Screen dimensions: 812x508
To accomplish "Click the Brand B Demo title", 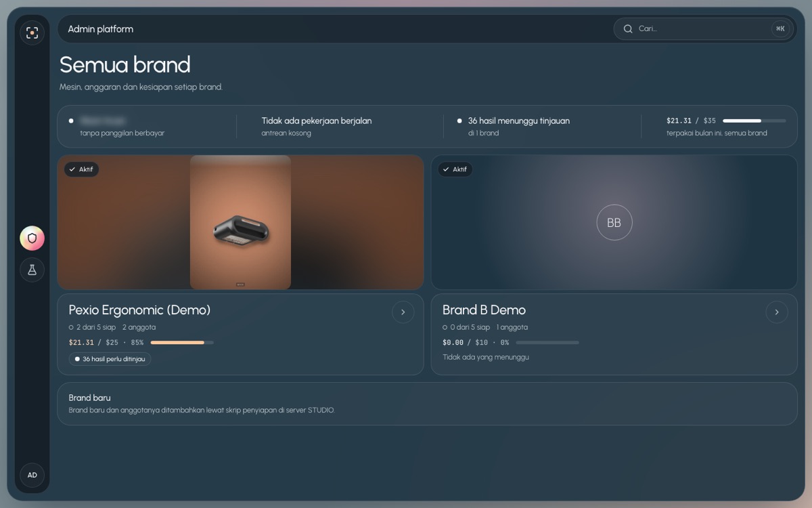I will click(x=484, y=310).
